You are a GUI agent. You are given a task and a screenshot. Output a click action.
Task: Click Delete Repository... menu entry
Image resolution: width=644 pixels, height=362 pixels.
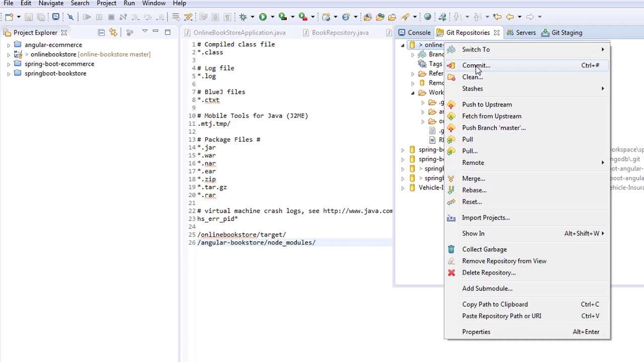pyautogui.click(x=527, y=273)
